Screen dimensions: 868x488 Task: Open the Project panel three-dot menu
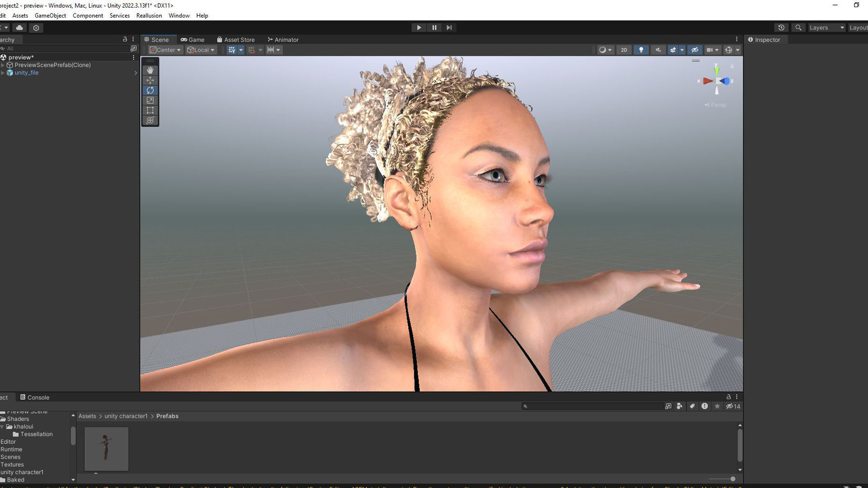[736, 397]
